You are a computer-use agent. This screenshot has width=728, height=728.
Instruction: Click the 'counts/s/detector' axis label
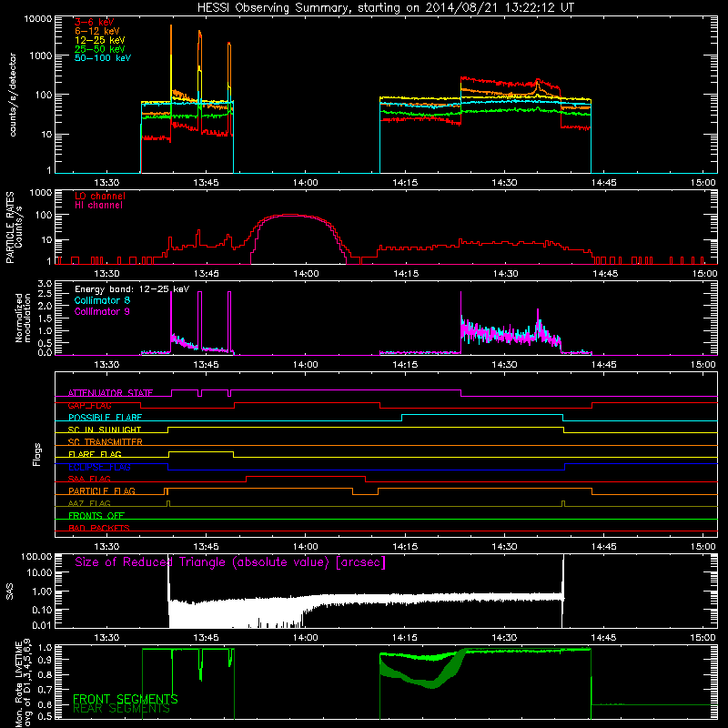point(13,95)
